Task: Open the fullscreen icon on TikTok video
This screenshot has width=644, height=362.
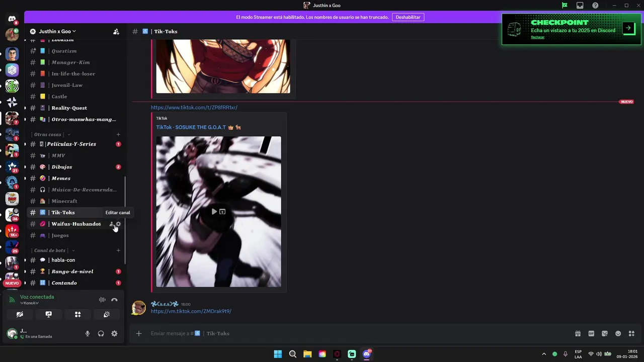Action: click(222, 212)
